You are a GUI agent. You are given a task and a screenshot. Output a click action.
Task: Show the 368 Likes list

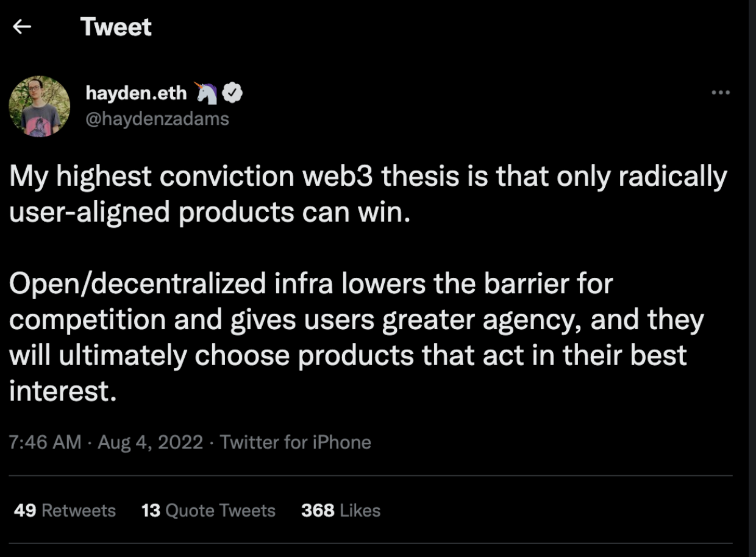click(340, 510)
